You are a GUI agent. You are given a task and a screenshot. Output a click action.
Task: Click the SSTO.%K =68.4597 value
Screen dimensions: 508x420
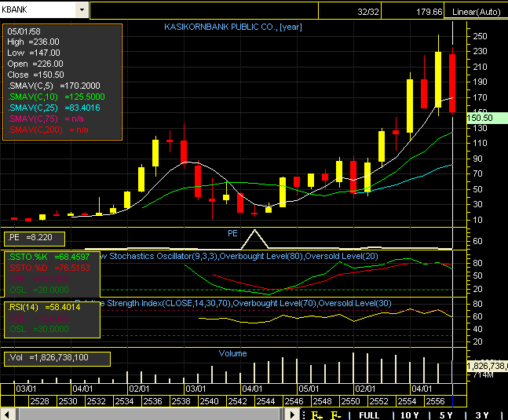[x=49, y=257]
